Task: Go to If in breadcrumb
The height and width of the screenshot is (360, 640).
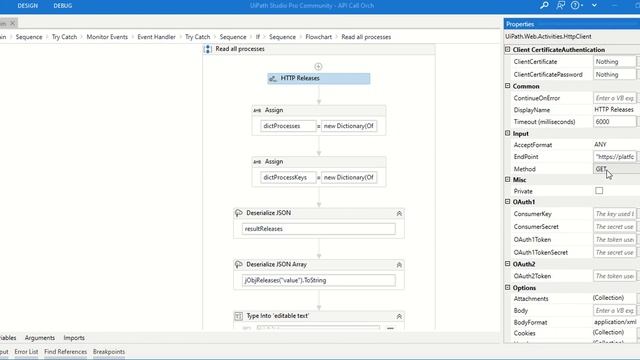Action: [x=258, y=37]
